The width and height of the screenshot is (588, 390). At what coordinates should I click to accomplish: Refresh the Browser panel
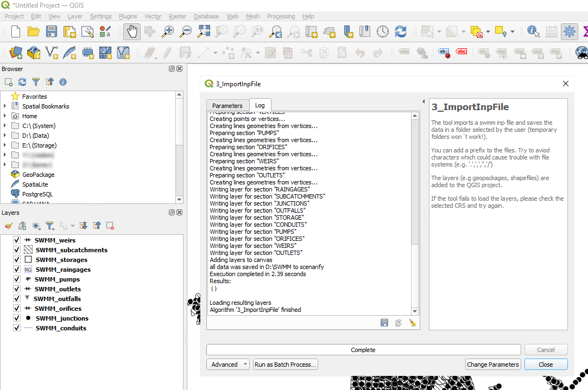[x=22, y=82]
